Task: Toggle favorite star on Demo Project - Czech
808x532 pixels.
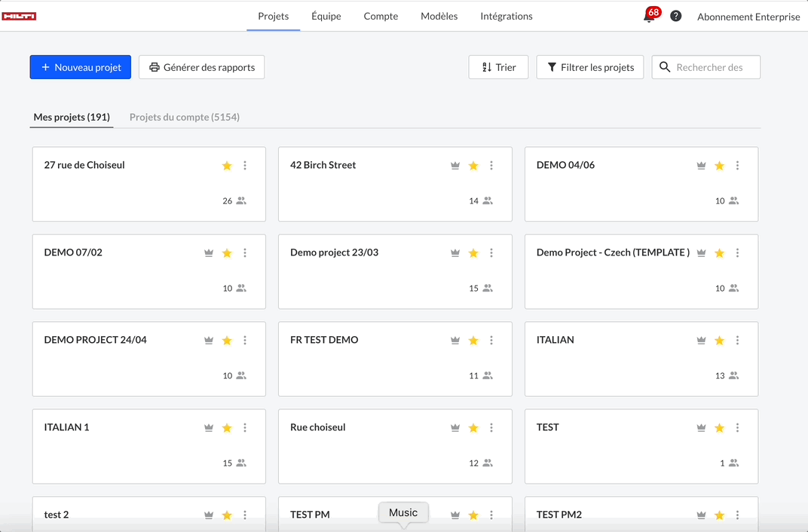Action: tap(720, 253)
